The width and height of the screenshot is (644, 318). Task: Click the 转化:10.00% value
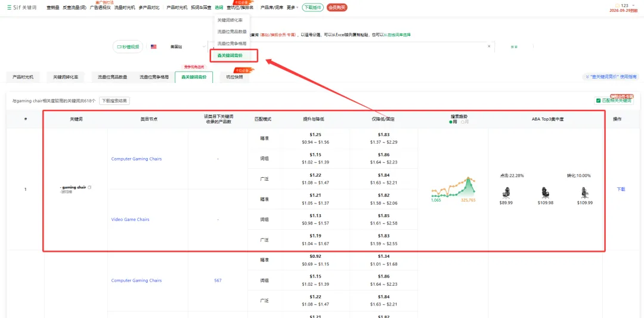point(578,176)
